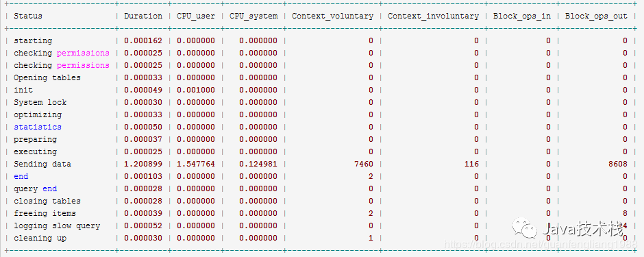644x257 pixels.
Task: Click duration value 0.000039 of freeing items
Action: coord(143,213)
